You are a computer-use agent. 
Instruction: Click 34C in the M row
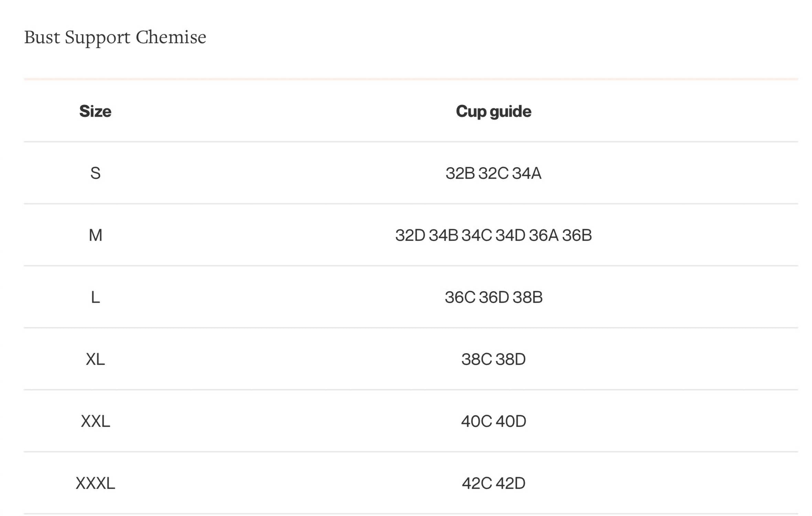tap(476, 235)
